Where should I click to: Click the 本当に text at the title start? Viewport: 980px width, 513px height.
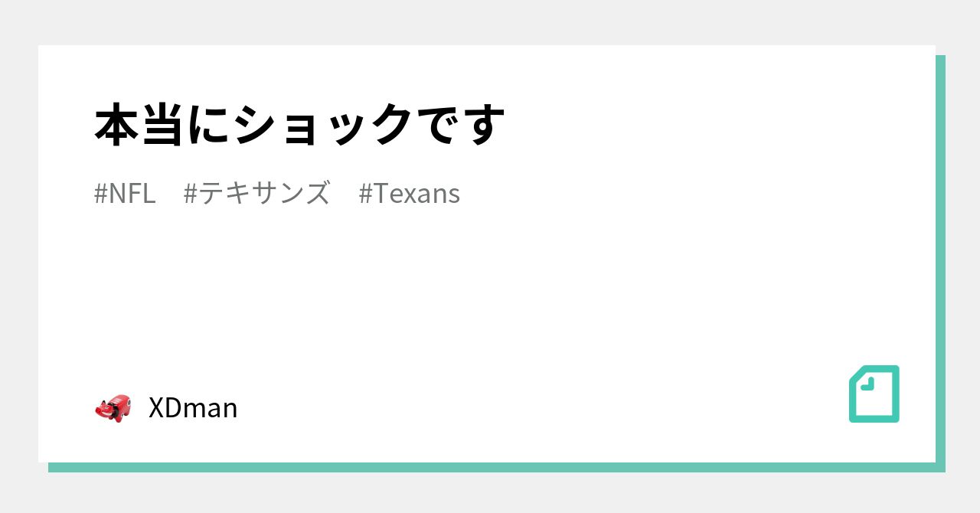pos(164,125)
